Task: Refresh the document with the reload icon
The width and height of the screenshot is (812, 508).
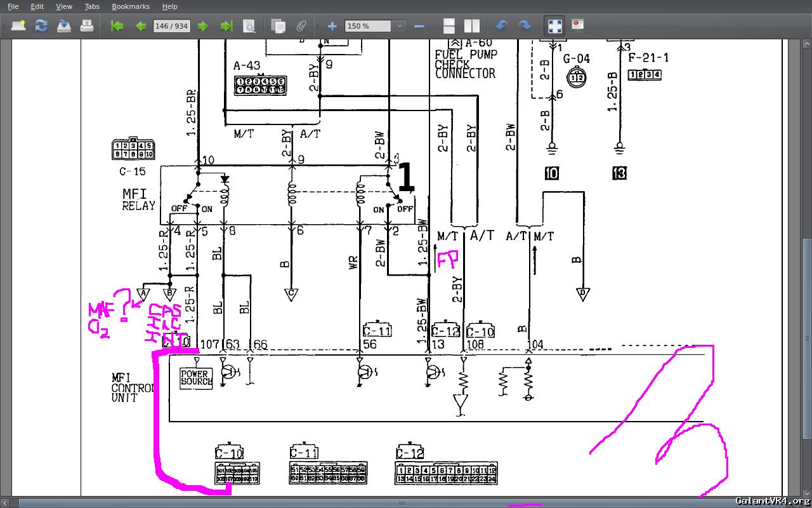Action: 41,26
